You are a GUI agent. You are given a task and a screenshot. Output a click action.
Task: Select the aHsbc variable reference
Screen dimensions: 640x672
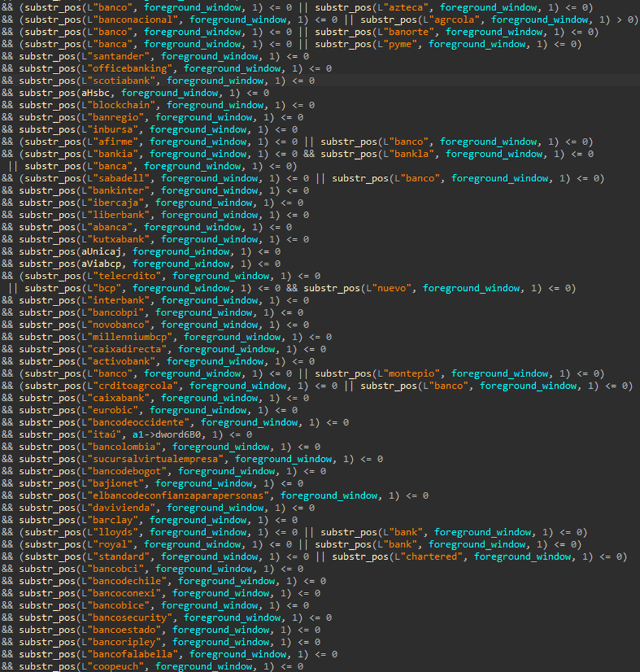(x=96, y=93)
